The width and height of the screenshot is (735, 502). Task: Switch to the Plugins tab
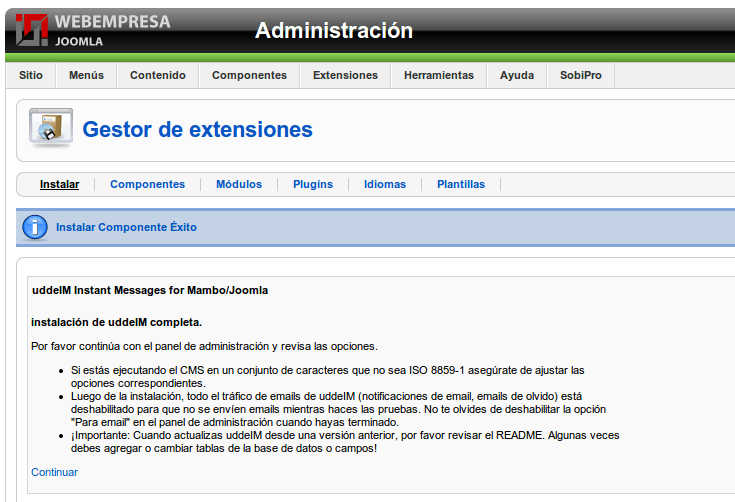point(313,184)
